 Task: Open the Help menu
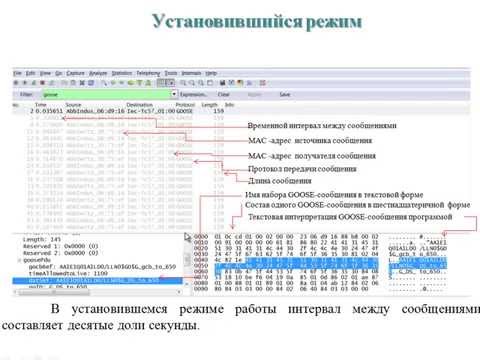[x=211, y=73]
